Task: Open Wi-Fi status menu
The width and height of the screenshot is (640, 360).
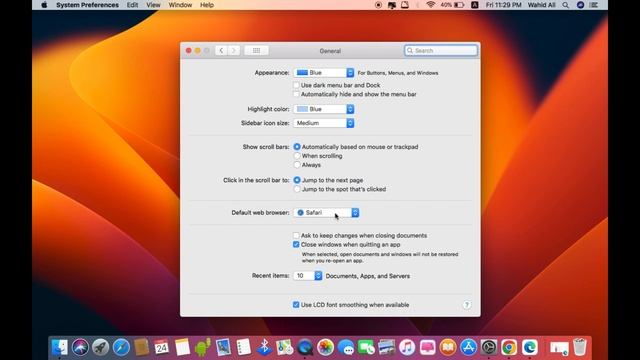Action: [x=430, y=5]
